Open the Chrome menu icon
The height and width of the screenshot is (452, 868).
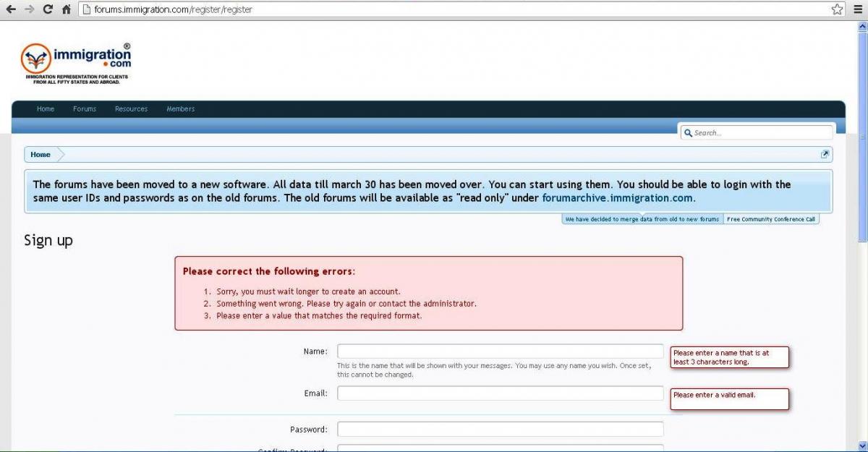click(859, 9)
